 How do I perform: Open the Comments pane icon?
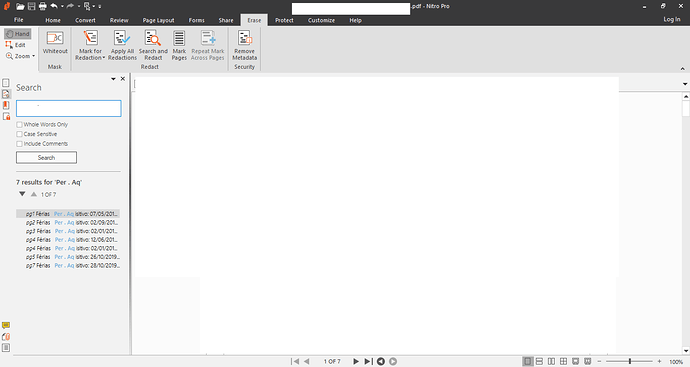(x=6, y=325)
